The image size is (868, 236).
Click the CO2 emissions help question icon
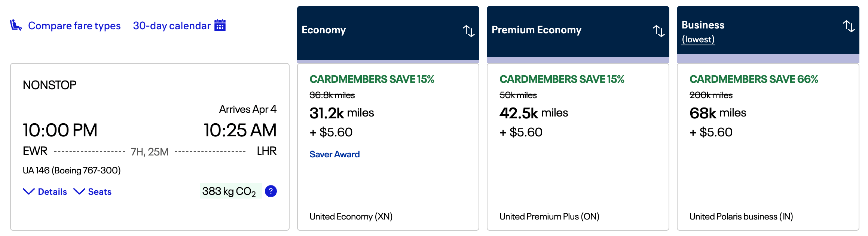(x=271, y=191)
